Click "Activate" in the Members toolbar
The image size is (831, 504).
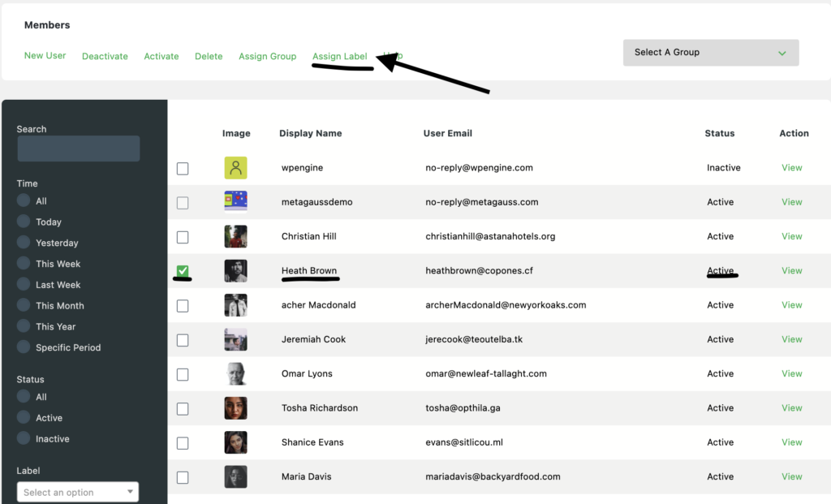coord(161,55)
